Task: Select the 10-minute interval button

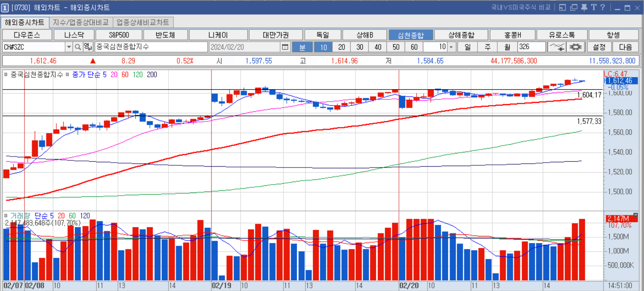Action: 323,47
